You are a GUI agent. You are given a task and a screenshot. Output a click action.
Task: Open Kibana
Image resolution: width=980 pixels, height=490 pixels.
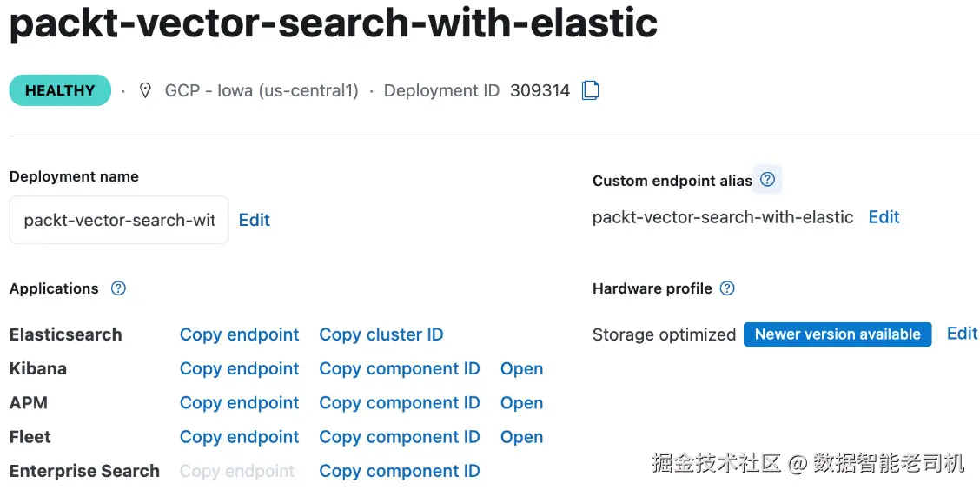[x=521, y=368]
